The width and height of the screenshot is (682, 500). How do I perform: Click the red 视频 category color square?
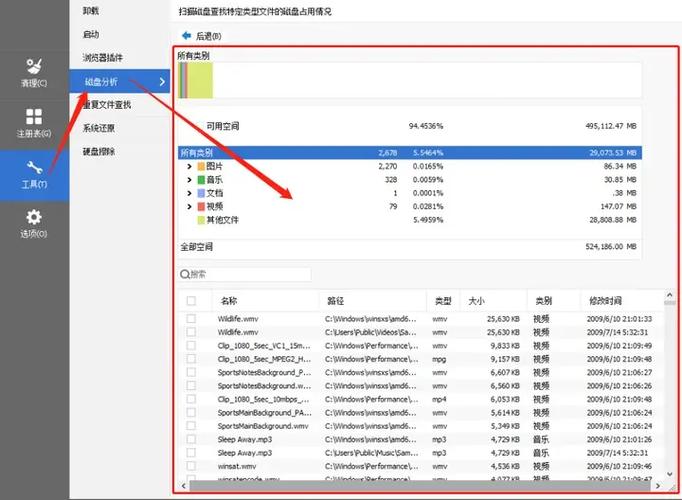[x=201, y=207]
